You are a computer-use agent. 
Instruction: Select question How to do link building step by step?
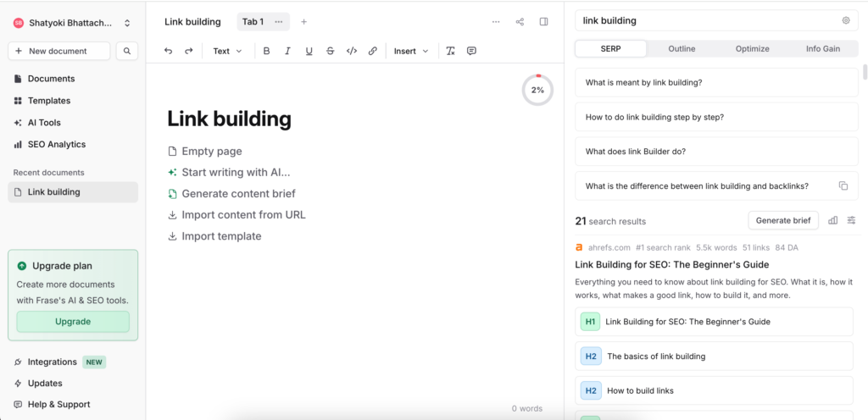[717, 117]
